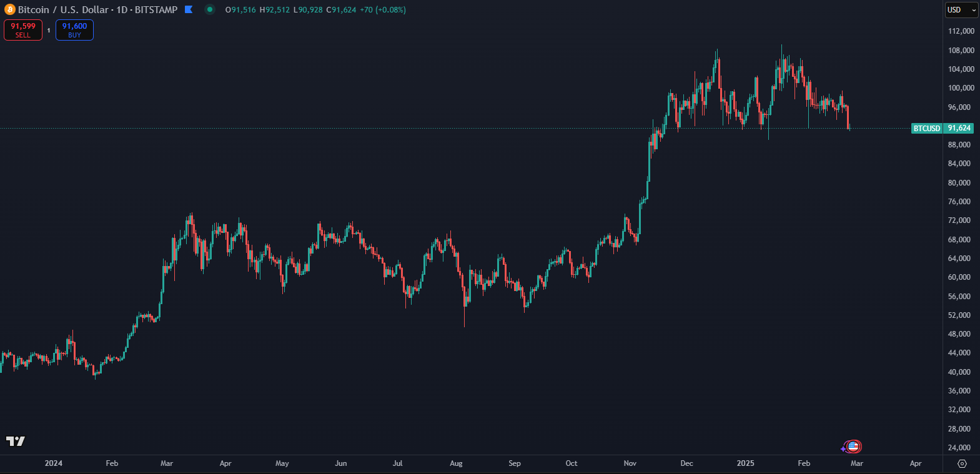Image resolution: width=980 pixels, height=474 pixels.
Task: Click the 60,000 price axis label
Action: click(x=959, y=277)
